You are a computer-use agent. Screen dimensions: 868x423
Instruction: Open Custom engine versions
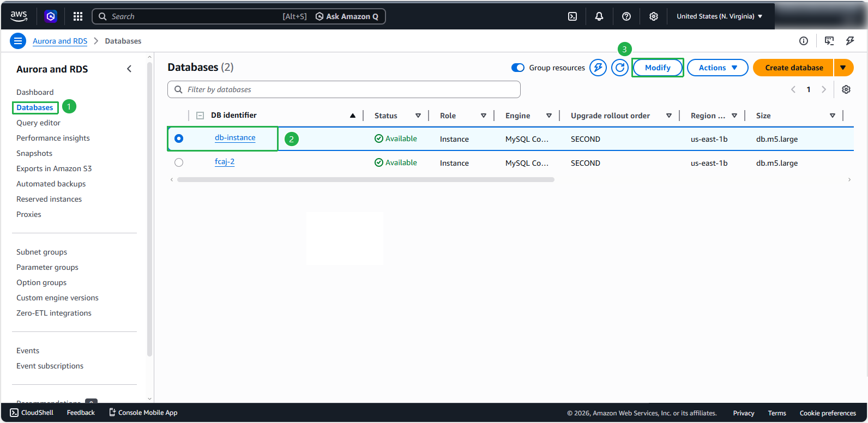[x=57, y=298]
